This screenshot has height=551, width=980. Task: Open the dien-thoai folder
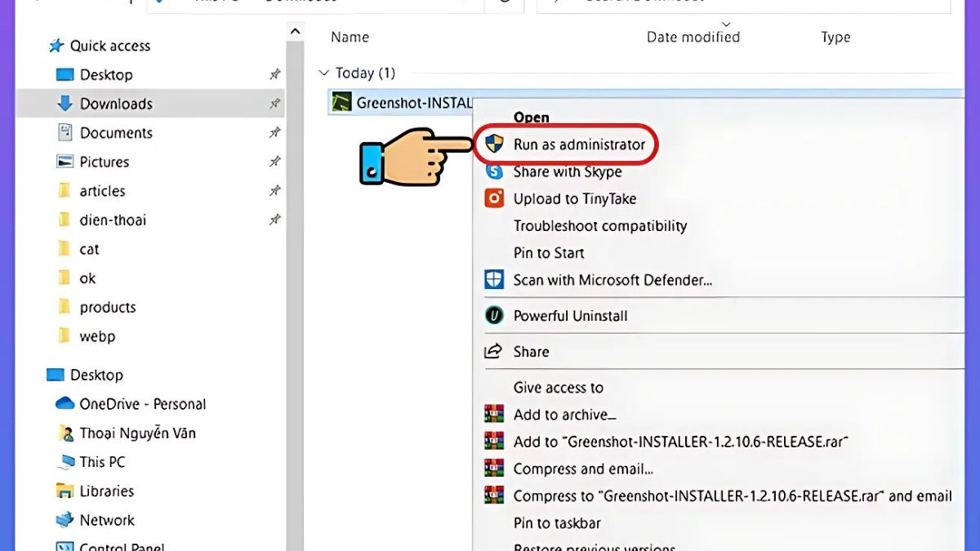[x=113, y=220]
